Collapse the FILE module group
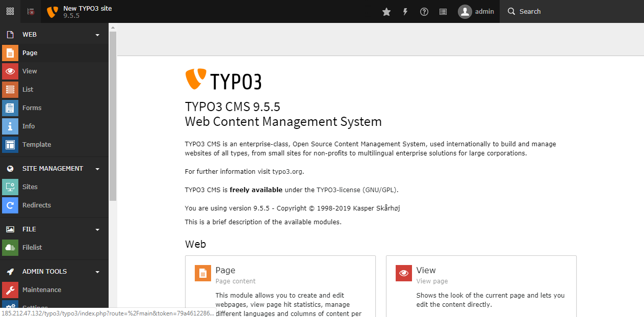The width and height of the screenshot is (644, 317). (x=97, y=229)
